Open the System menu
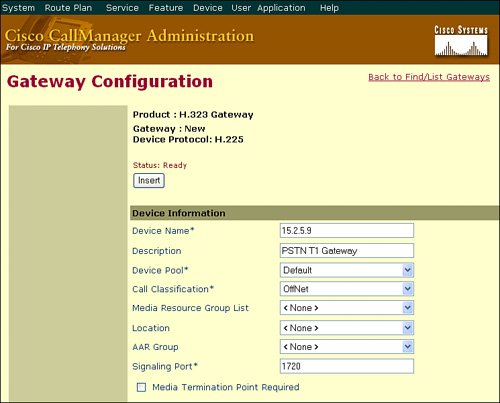Image resolution: width=500 pixels, height=403 pixels. (x=18, y=8)
